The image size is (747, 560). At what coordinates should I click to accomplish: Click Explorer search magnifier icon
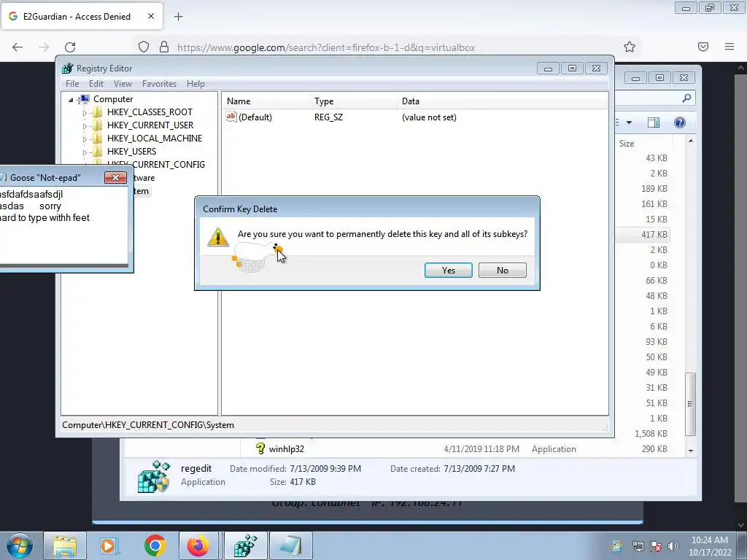click(x=686, y=98)
